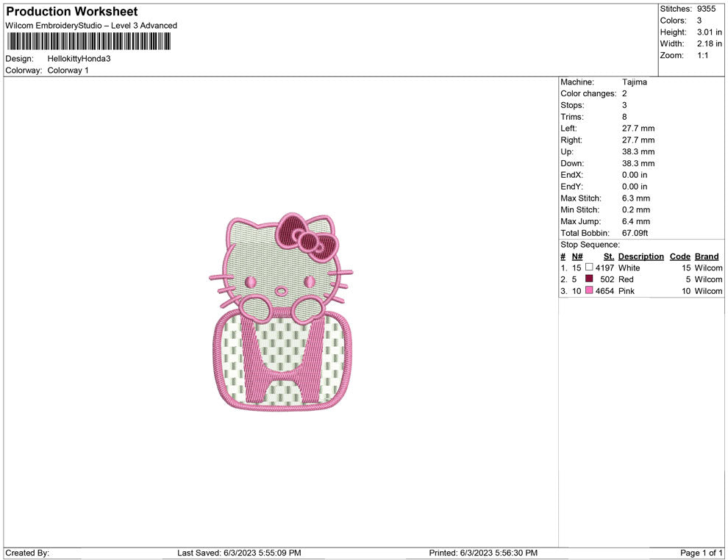This screenshot has width=728, height=560.
Task: Click the Last Saved timestamp
Action: pyautogui.click(x=239, y=553)
